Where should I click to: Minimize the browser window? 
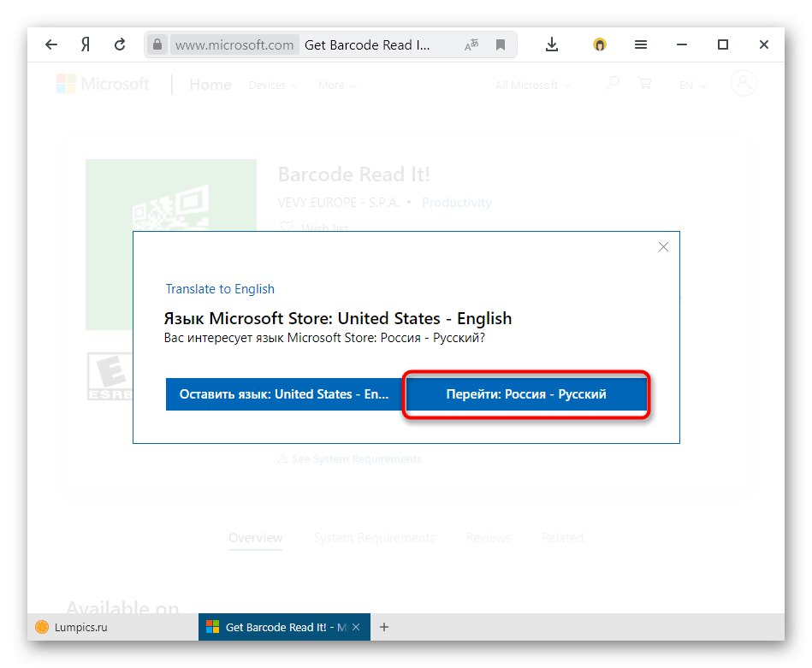coord(682,45)
